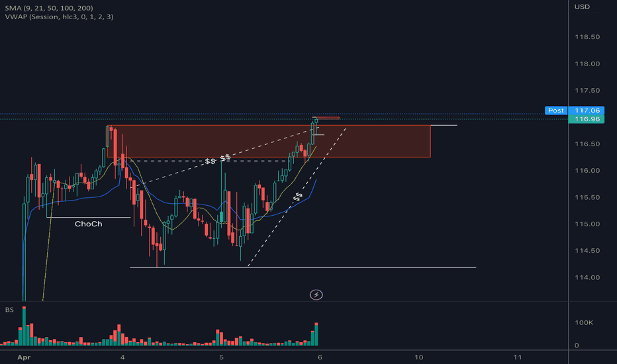Click the date label 4 on time axis

[122, 357]
